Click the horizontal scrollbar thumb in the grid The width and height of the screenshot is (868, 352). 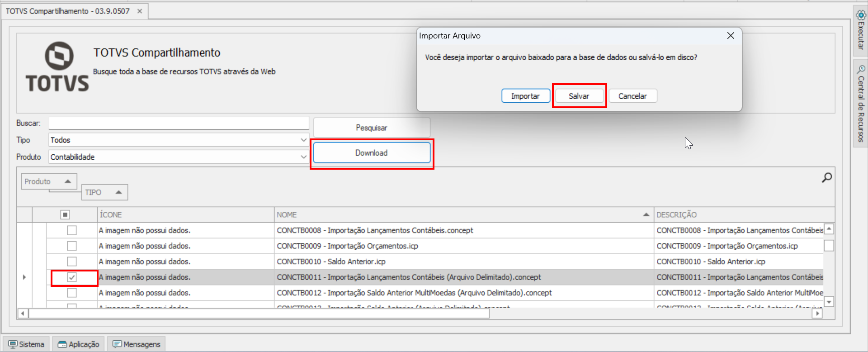(259, 313)
